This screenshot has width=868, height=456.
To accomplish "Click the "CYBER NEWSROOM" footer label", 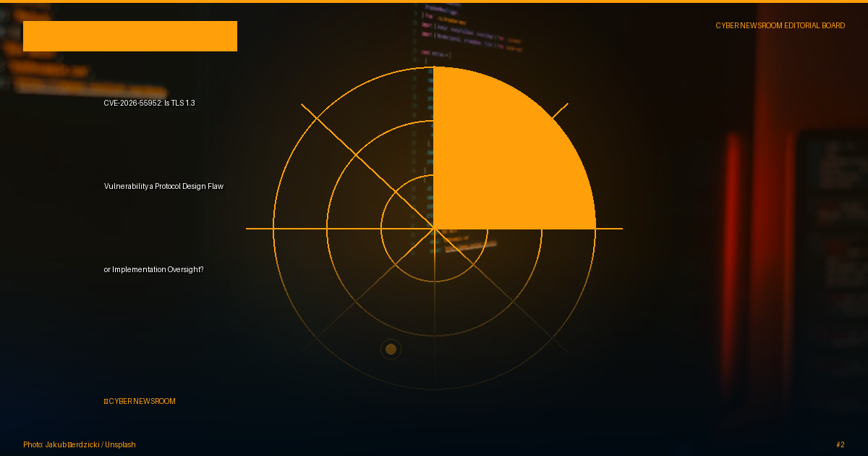I will [140, 401].
